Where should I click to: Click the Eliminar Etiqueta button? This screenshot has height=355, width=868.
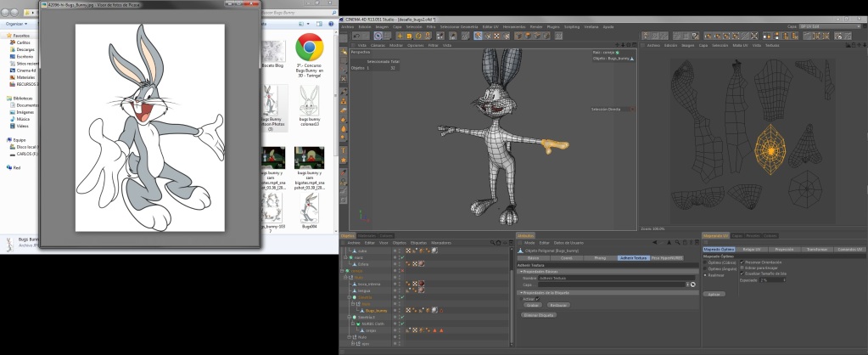pos(539,315)
